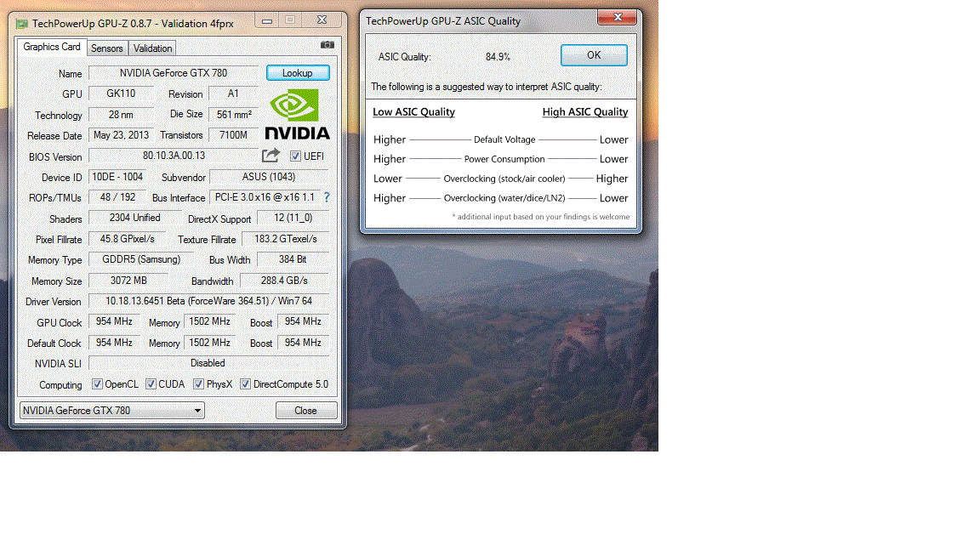Click the ASIC Quality value 84.9%
Screen dimensions: 980x551
tap(499, 57)
